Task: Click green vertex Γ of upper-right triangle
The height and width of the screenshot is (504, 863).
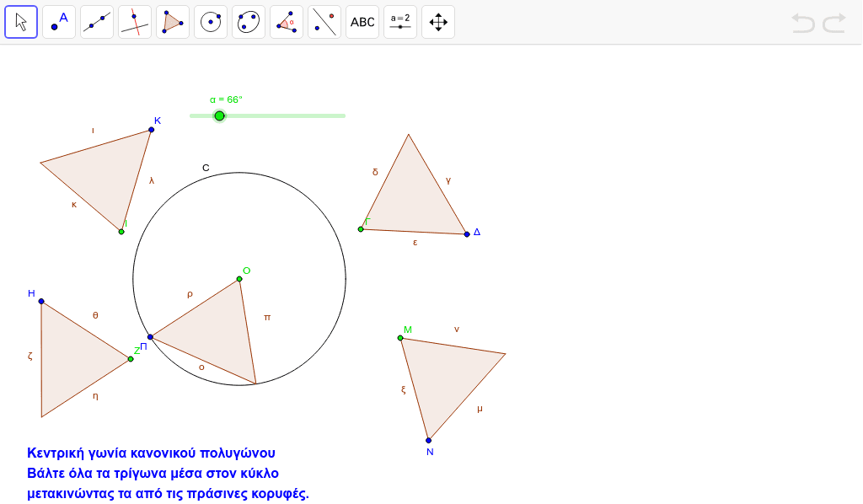Action: point(361,229)
